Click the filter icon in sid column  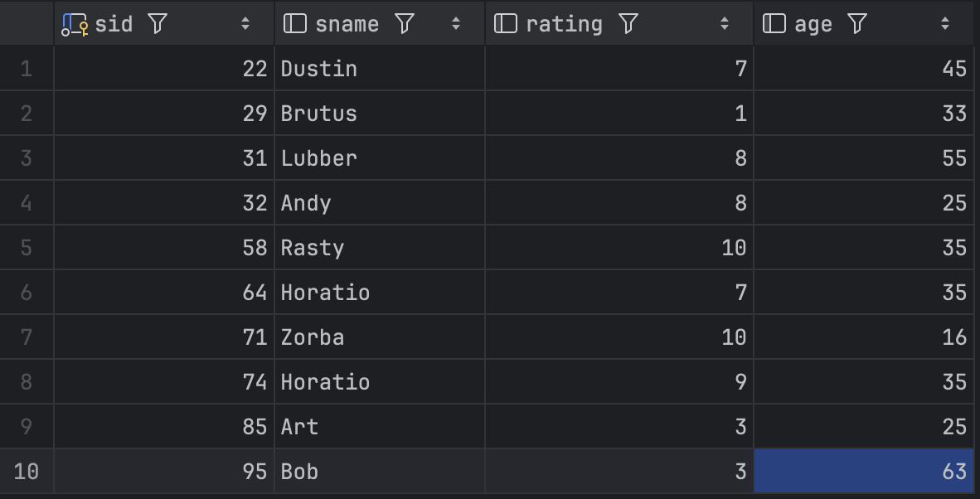click(158, 24)
